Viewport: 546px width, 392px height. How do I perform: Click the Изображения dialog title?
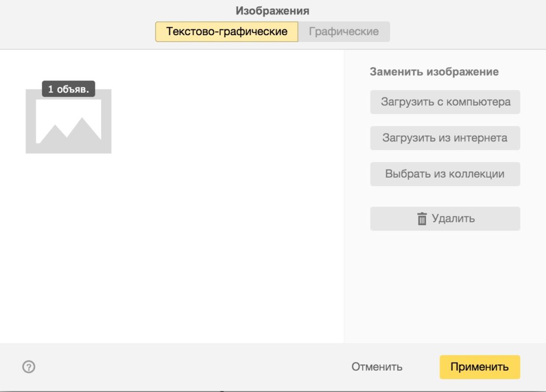(x=272, y=10)
